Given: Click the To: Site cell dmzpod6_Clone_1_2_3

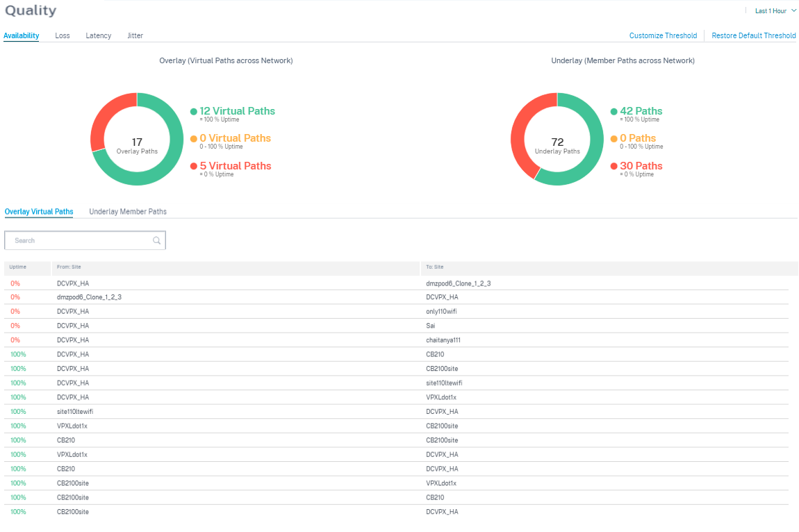Looking at the screenshot, I should click(x=458, y=283).
